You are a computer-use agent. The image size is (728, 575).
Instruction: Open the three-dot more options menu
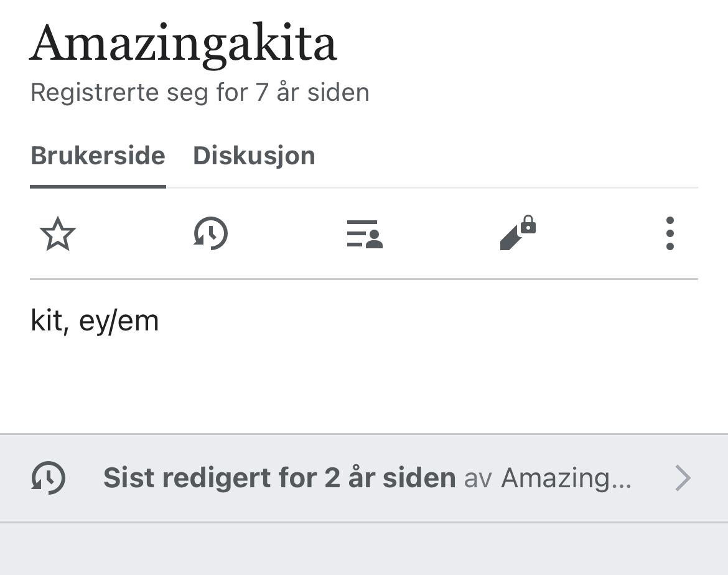tap(670, 234)
